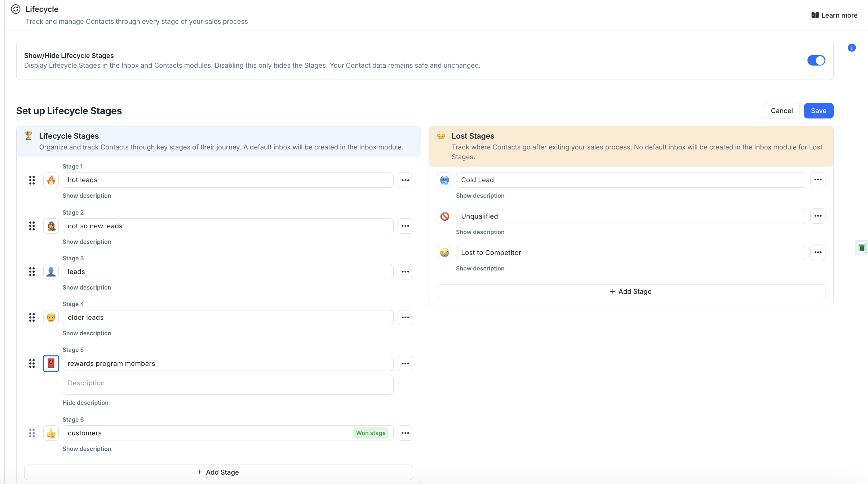Open the options menu for the customers stage
868x484 pixels.
point(405,433)
